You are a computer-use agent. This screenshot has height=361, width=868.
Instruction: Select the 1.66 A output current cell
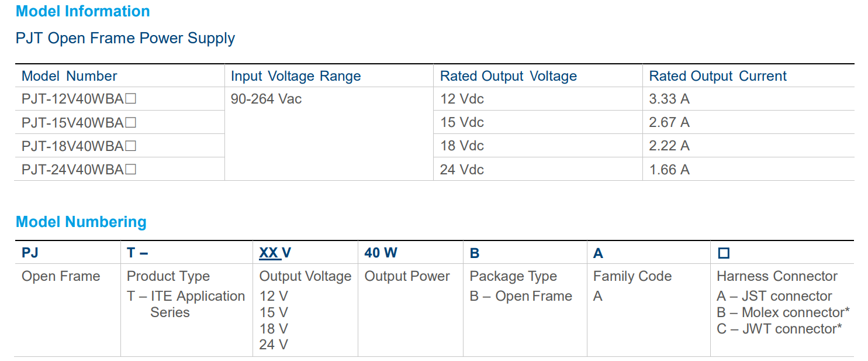pyautogui.click(x=669, y=170)
